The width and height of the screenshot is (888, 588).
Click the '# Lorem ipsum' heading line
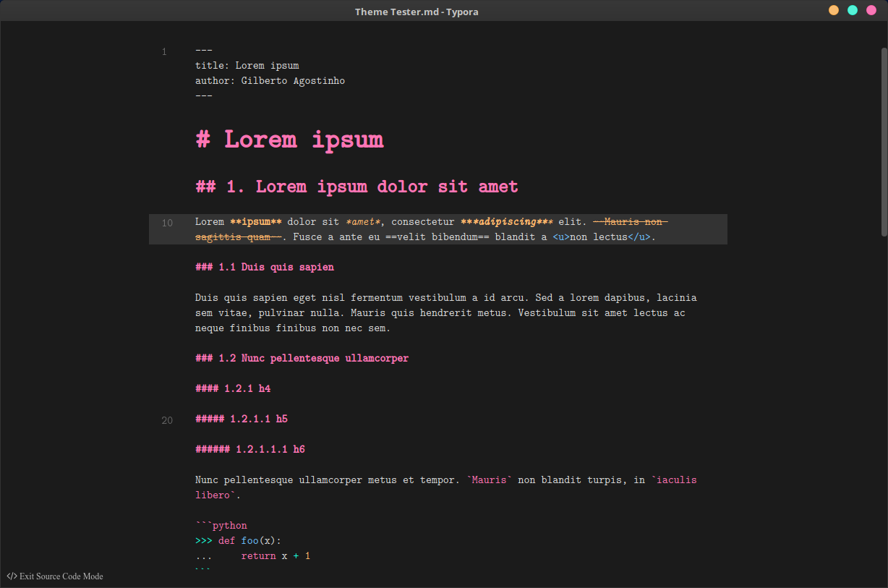[289, 139]
